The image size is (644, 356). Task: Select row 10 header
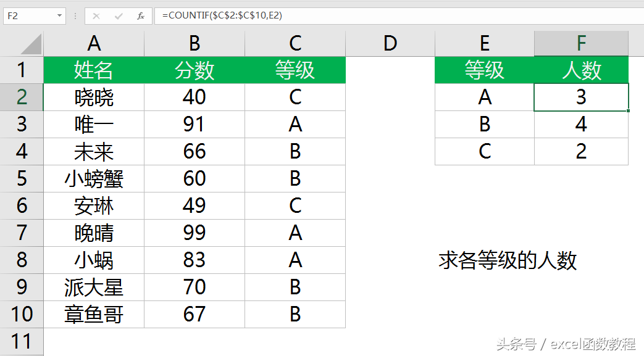[22, 314]
